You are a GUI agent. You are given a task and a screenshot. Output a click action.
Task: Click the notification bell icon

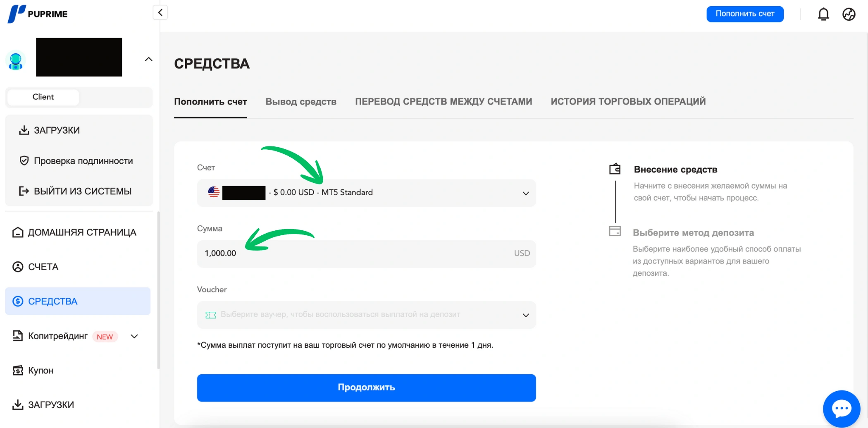[x=823, y=14]
